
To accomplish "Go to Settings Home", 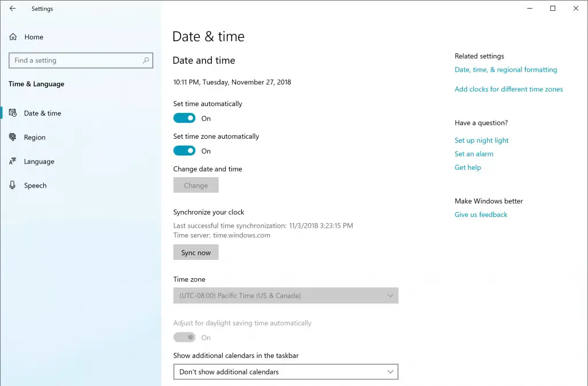I will click(x=80, y=37).
